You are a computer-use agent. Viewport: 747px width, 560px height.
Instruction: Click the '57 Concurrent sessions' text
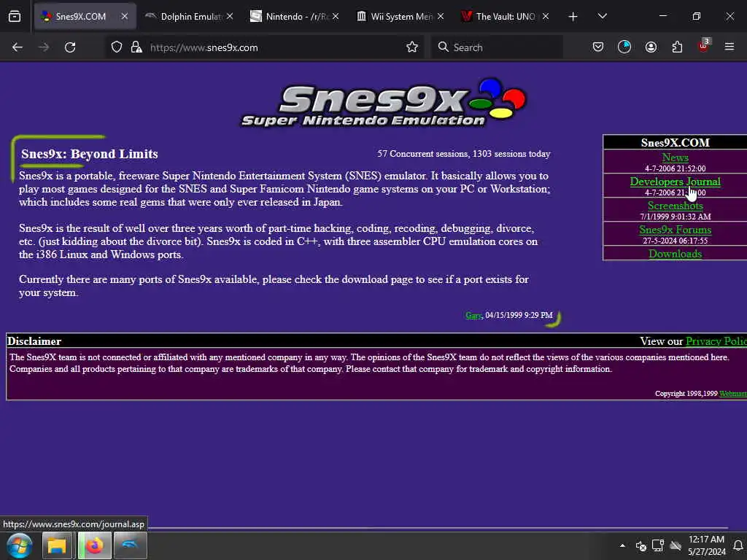pyautogui.click(x=422, y=154)
